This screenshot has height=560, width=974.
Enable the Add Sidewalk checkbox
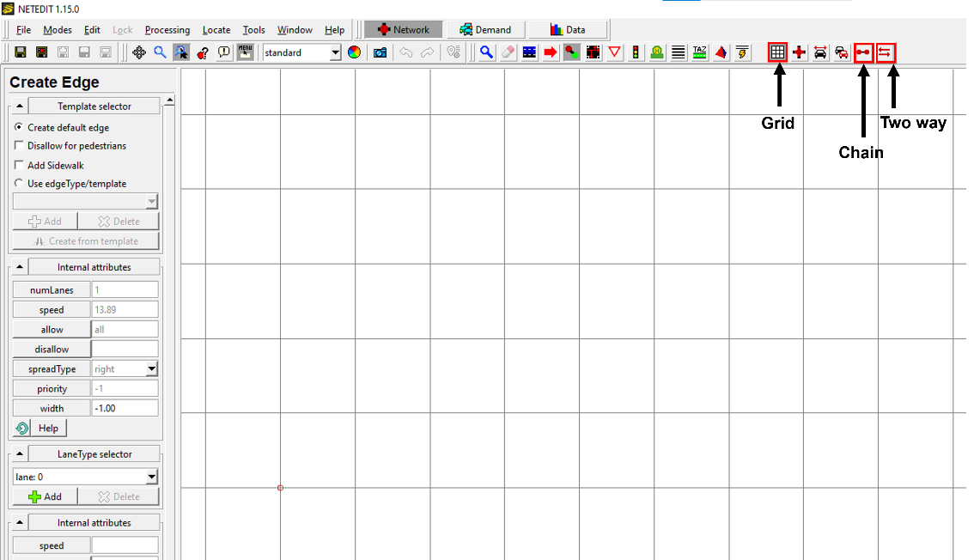point(19,165)
